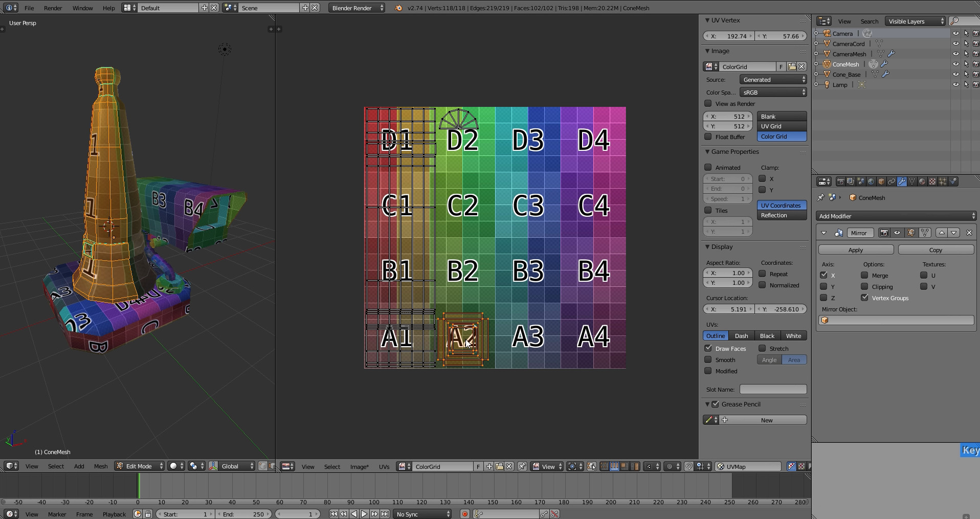Toggle the Clipping option checkbox

pos(864,286)
